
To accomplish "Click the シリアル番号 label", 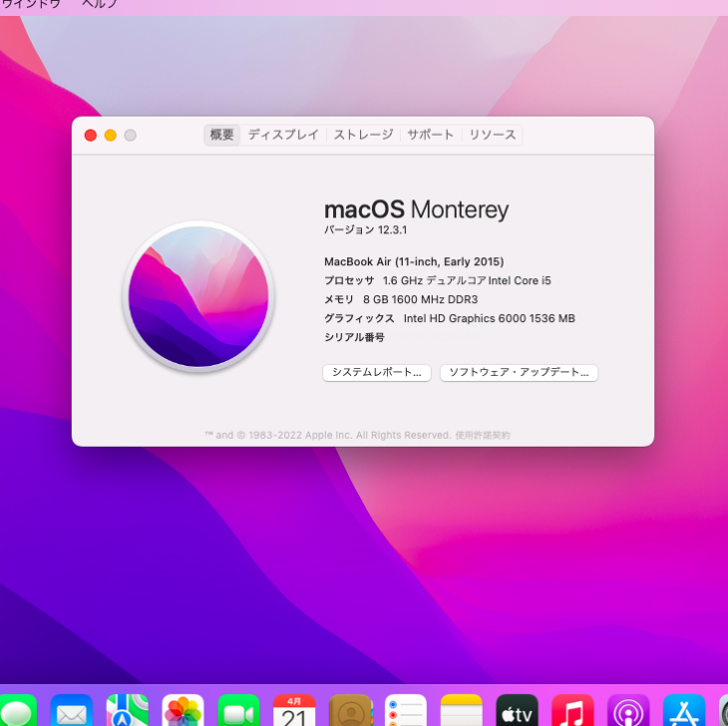I will [x=354, y=337].
